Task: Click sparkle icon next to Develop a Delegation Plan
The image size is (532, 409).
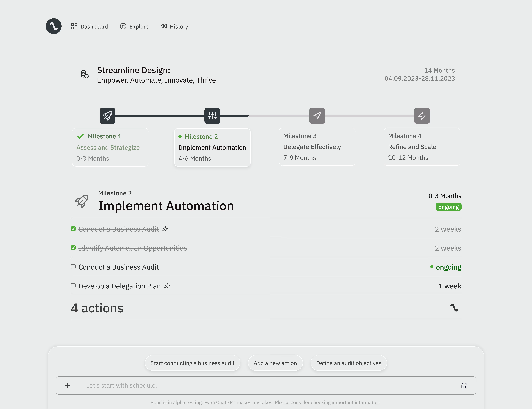Action: coord(167,286)
